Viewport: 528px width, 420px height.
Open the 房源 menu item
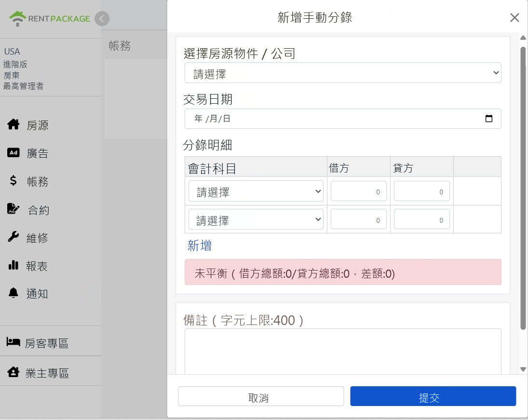38,125
